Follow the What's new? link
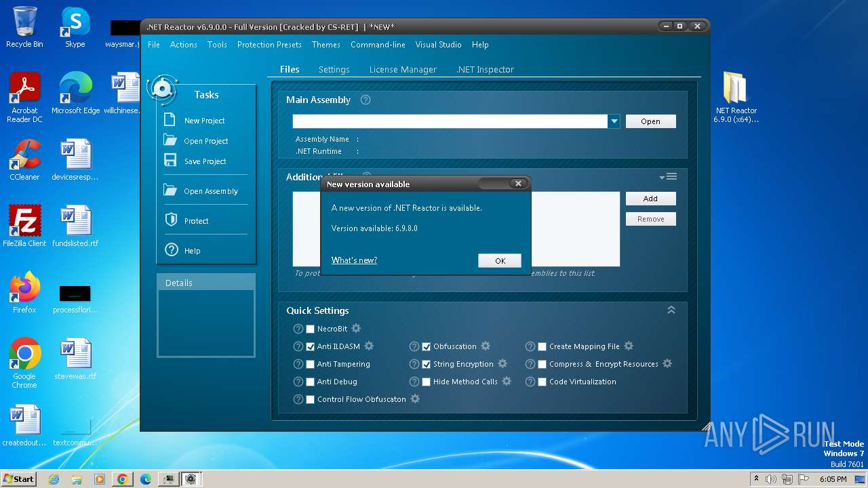This screenshot has height=488, width=868. (354, 260)
